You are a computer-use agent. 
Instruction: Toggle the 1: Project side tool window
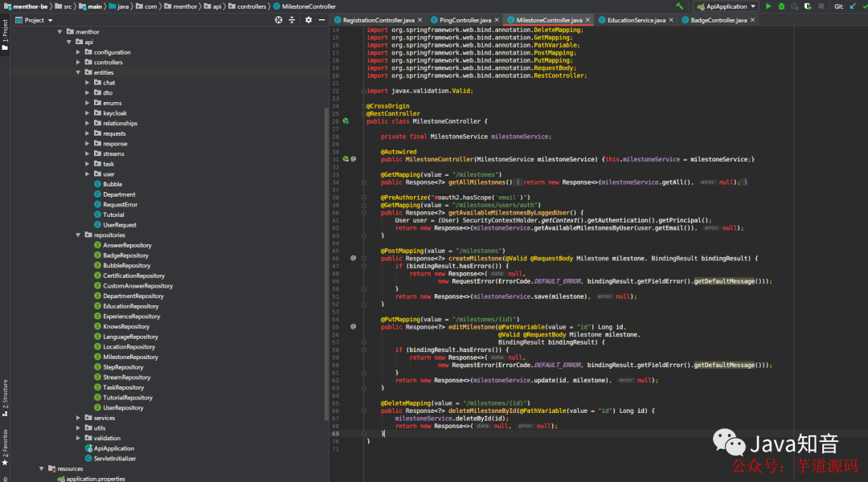[5, 35]
